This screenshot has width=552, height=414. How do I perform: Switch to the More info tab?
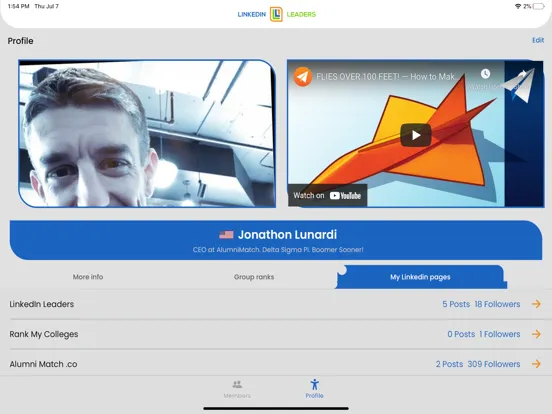point(88,277)
